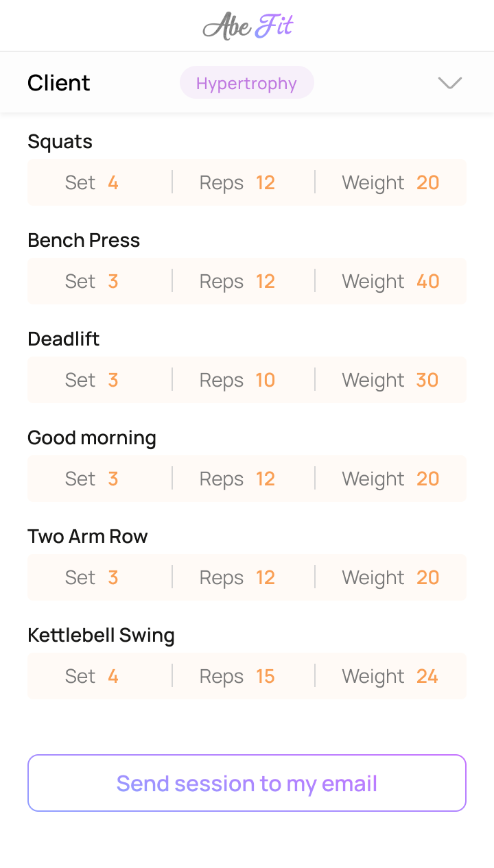Viewport: 494px width, 868px height.
Task: Edit the Squats weight value
Action: coord(427,182)
